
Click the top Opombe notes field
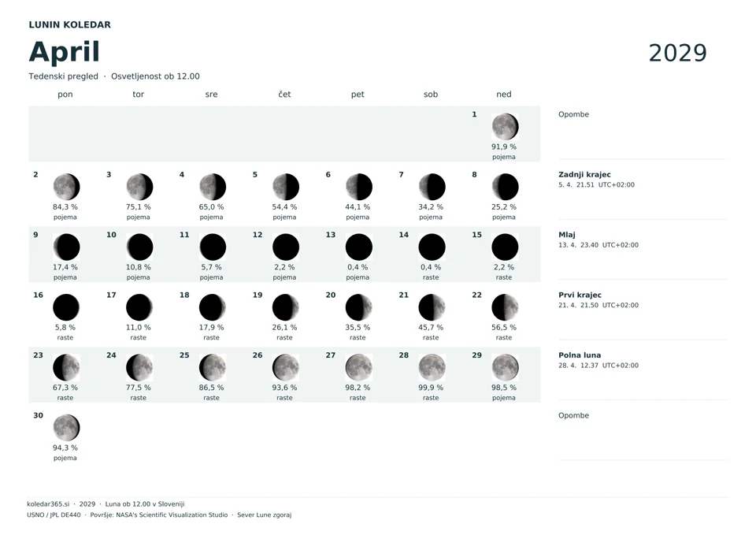click(643, 134)
